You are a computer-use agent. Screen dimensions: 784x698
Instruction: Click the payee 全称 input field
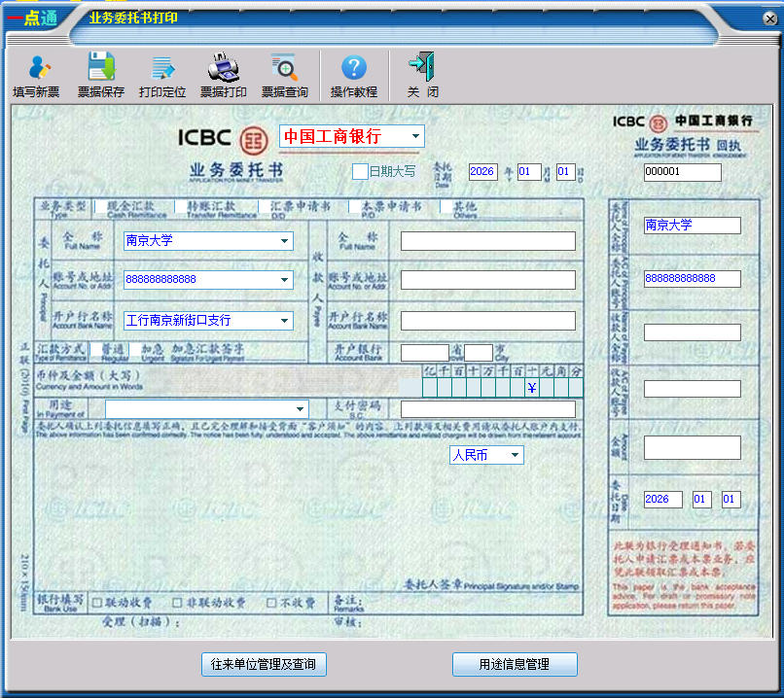tap(487, 241)
